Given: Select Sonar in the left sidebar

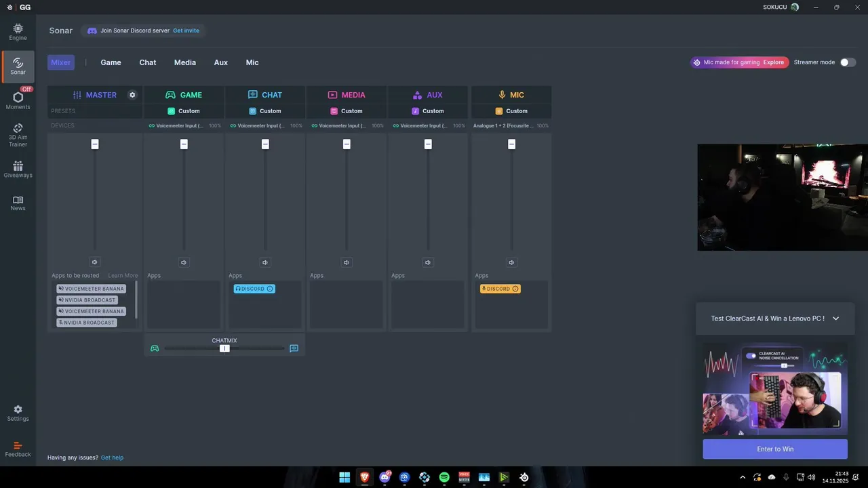Looking at the screenshot, I should (x=18, y=66).
